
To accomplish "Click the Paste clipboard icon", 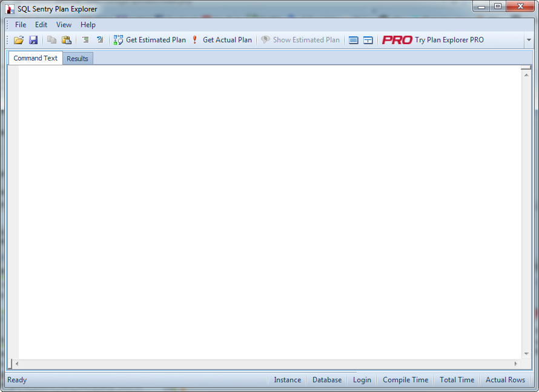I will pyautogui.click(x=67, y=40).
